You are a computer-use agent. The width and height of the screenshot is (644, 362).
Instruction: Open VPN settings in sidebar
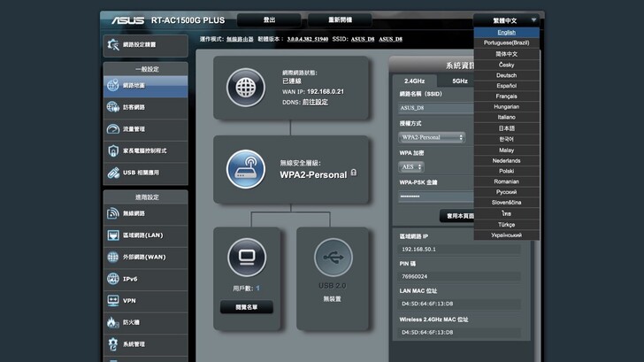click(145, 301)
